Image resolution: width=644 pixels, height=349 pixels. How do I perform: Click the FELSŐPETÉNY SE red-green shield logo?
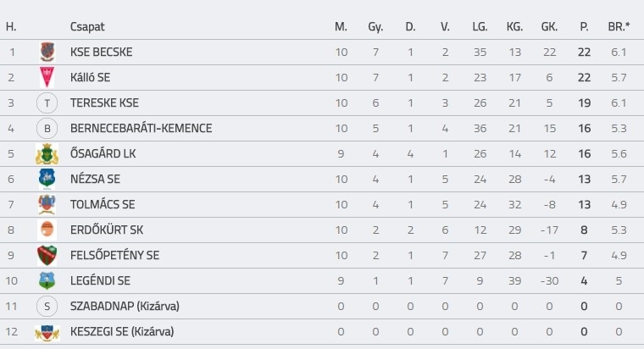click(x=47, y=255)
